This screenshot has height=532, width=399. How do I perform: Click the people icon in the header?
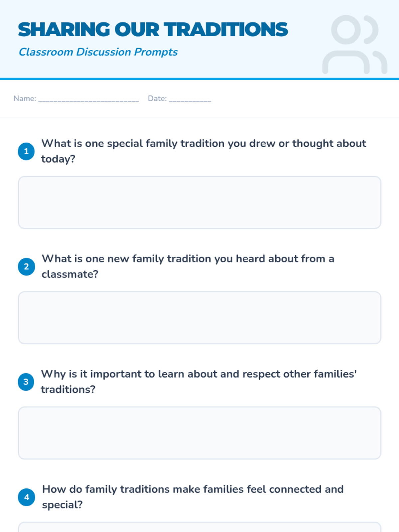pos(355,44)
